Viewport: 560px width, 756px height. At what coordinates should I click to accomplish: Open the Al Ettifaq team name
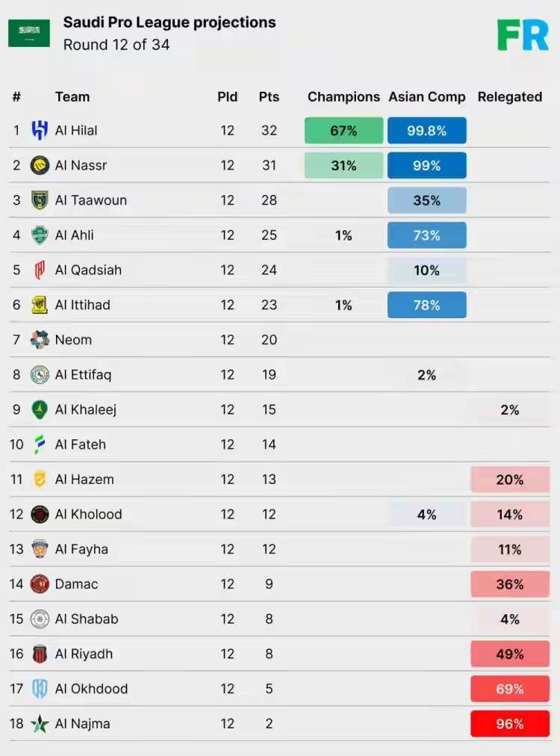(83, 375)
